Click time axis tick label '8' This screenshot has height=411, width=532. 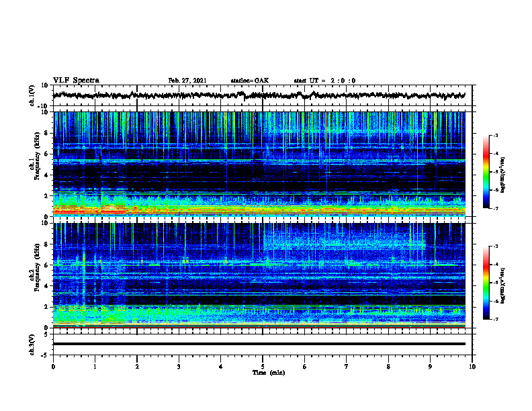click(x=388, y=367)
